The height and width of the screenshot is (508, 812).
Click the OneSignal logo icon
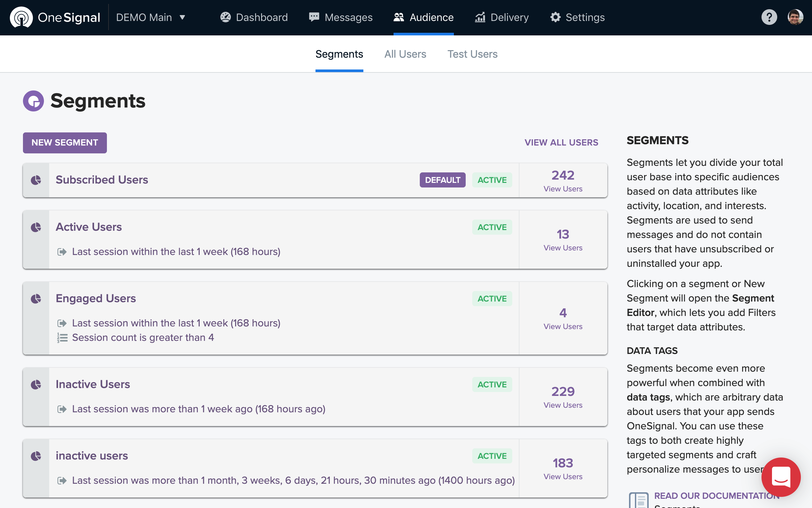tap(21, 17)
